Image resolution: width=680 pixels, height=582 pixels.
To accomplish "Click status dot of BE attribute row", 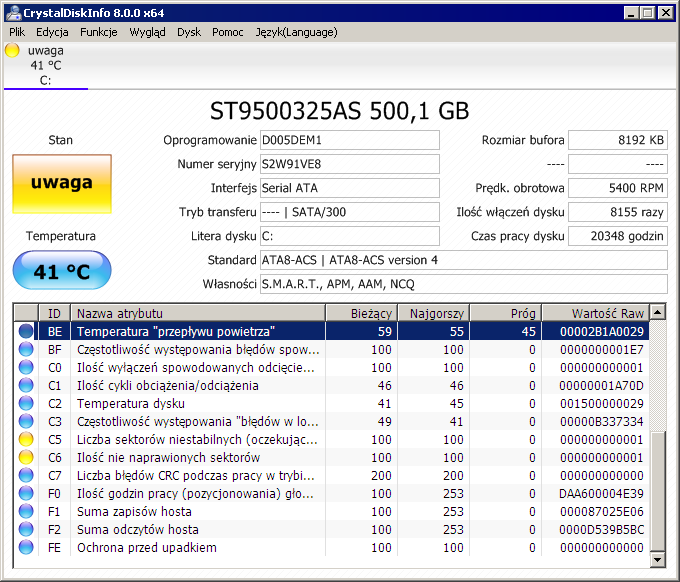I will click(x=26, y=331).
